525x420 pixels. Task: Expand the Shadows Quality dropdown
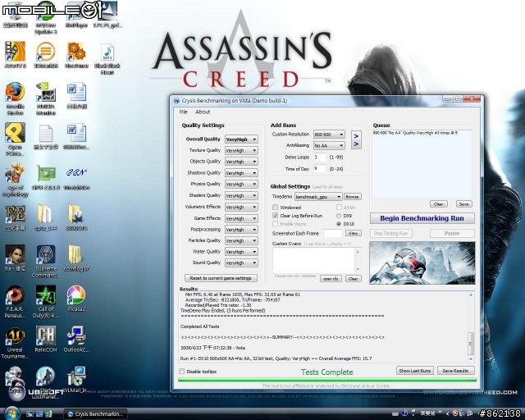241,173
